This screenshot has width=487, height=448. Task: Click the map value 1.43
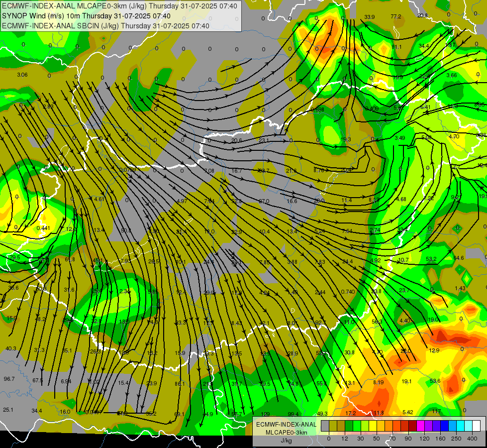click(x=460, y=288)
